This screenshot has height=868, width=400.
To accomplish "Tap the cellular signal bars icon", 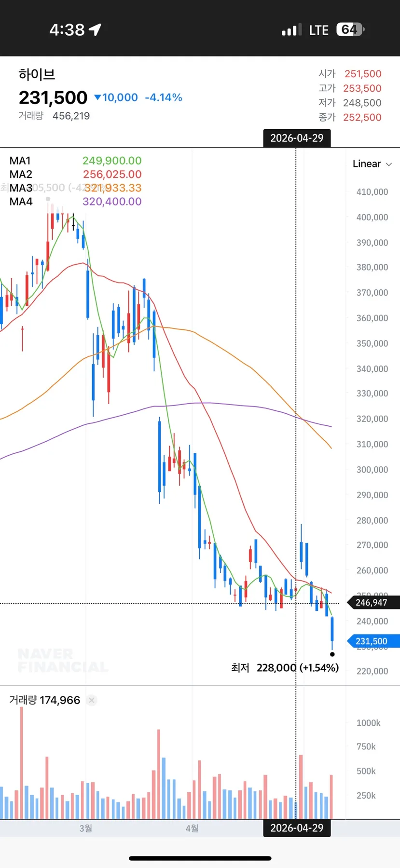I will coord(292,30).
